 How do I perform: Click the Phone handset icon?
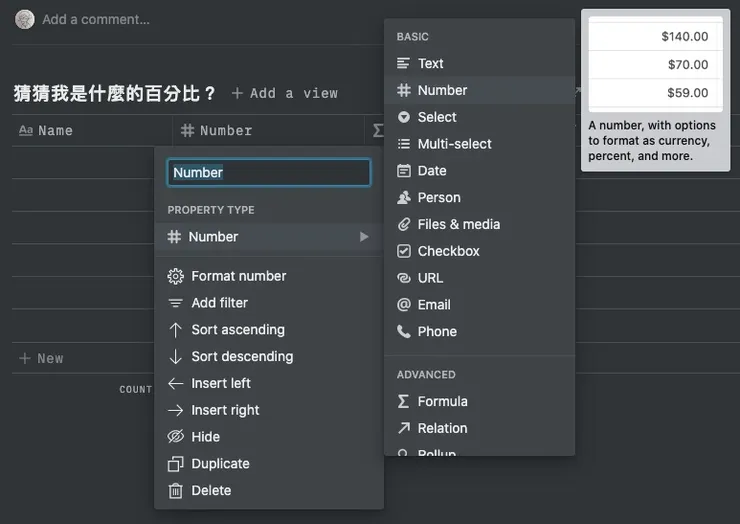coord(404,331)
